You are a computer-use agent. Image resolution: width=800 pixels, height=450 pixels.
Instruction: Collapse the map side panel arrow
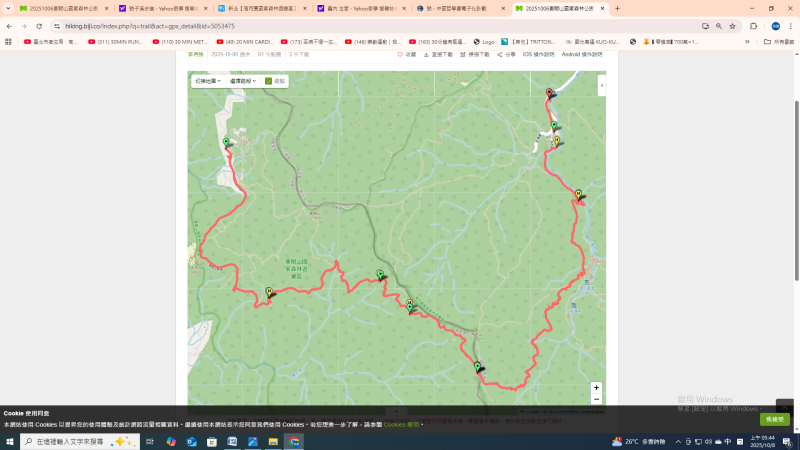(x=601, y=86)
